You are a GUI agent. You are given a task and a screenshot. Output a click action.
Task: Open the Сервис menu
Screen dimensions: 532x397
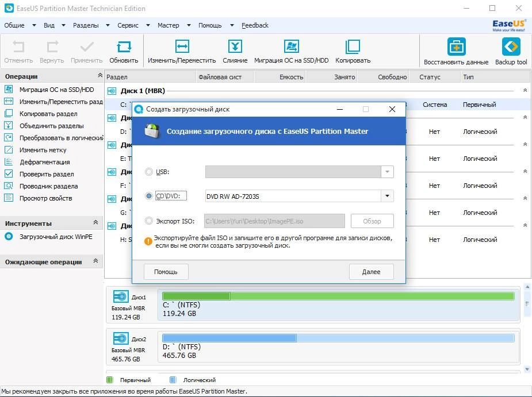(128, 25)
